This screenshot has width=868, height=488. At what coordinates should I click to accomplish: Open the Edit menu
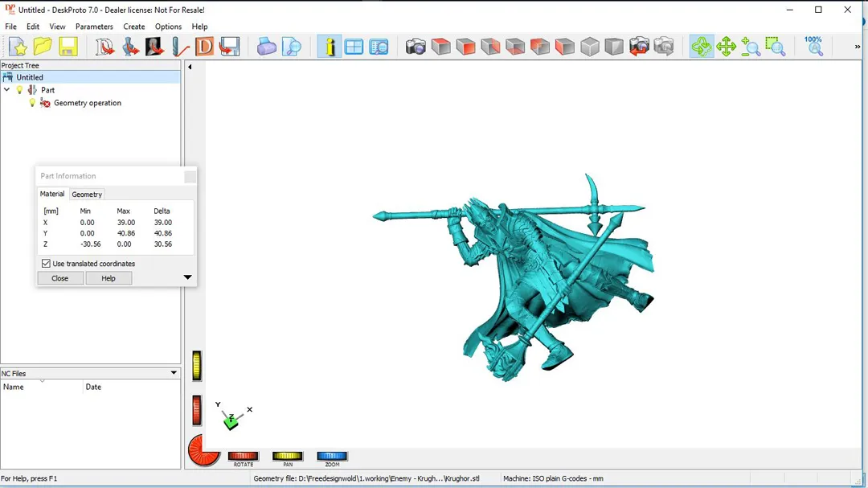point(33,27)
